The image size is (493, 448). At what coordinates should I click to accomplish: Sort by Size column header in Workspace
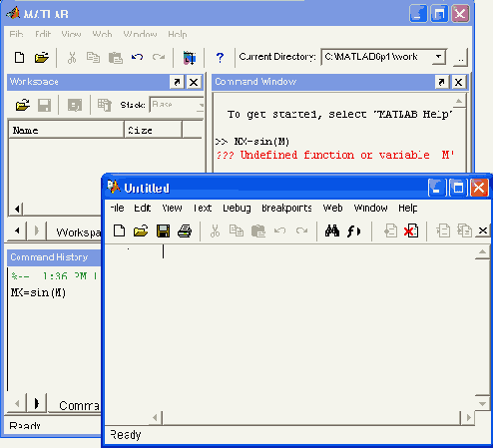(x=153, y=130)
